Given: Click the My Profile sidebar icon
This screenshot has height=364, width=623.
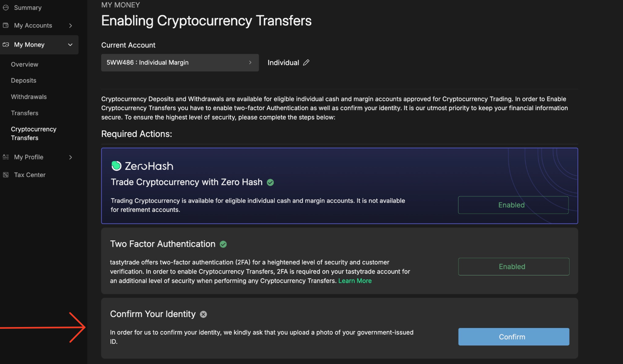Looking at the screenshot, I should point(6,157).
